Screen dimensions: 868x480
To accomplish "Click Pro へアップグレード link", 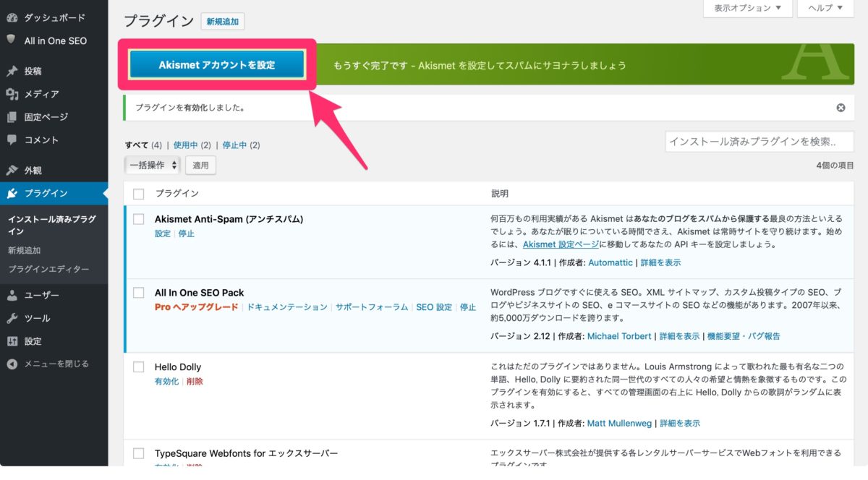I will point(196,307).
